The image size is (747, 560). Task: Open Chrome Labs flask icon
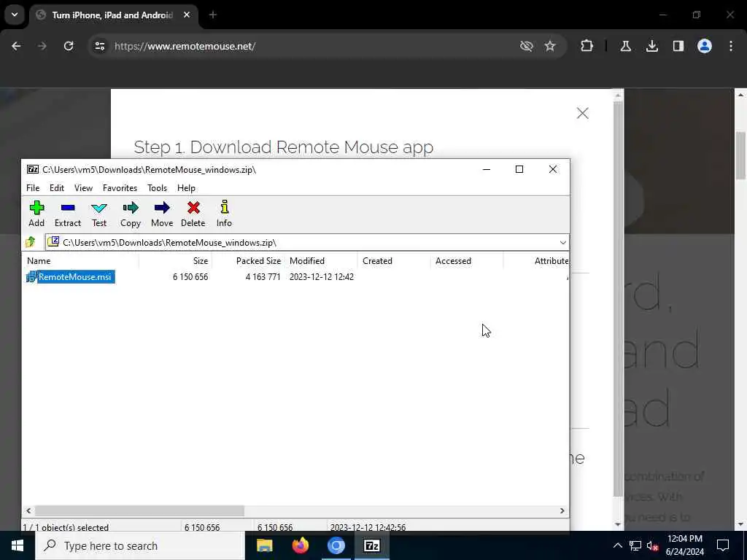click(x=626, y=46)
